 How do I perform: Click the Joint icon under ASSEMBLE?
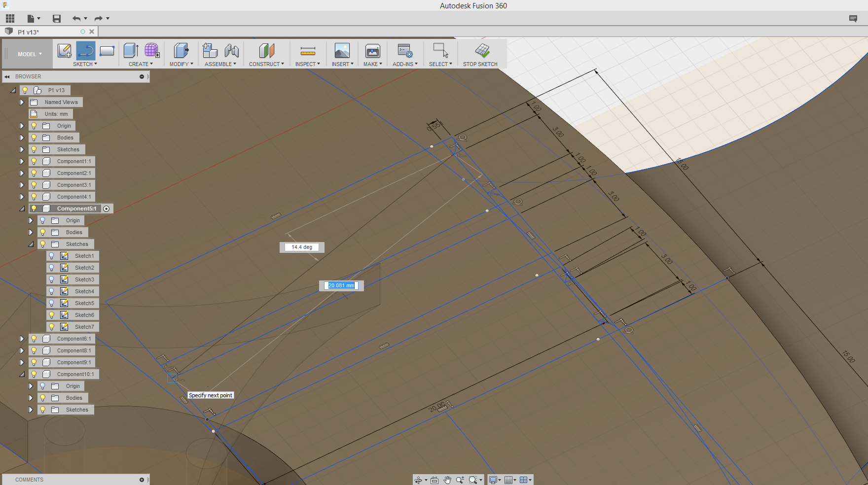[x=231, y=50]
